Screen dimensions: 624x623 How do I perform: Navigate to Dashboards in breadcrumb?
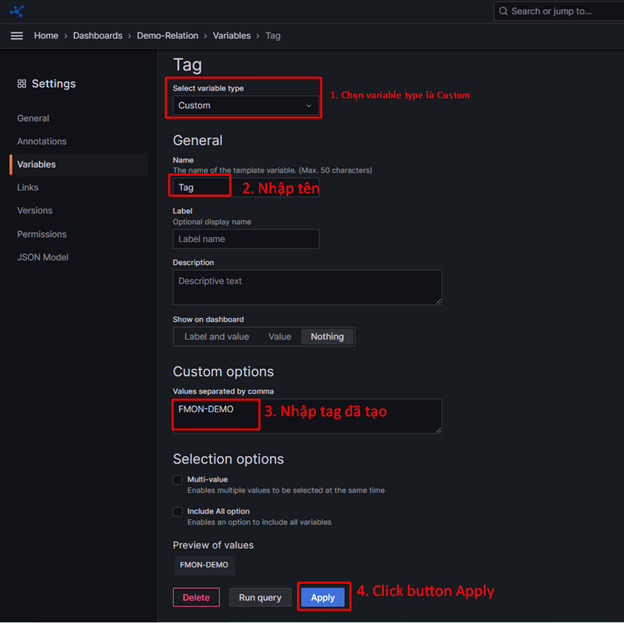coord(97,35)
